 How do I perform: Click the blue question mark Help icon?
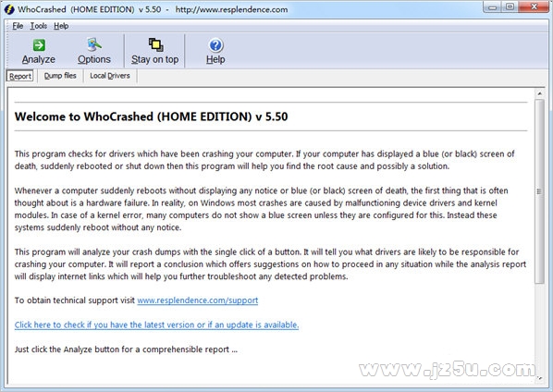click(215, 45)
